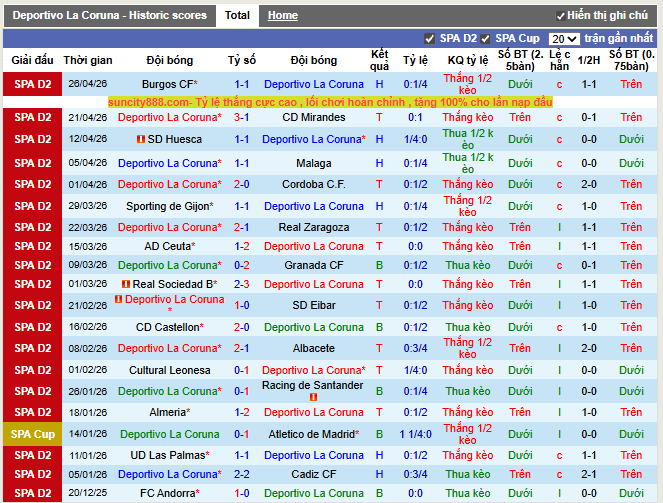Open Albacete team link
The width and height of the screenshot is (663, 503).
click(x=314, y=348)
